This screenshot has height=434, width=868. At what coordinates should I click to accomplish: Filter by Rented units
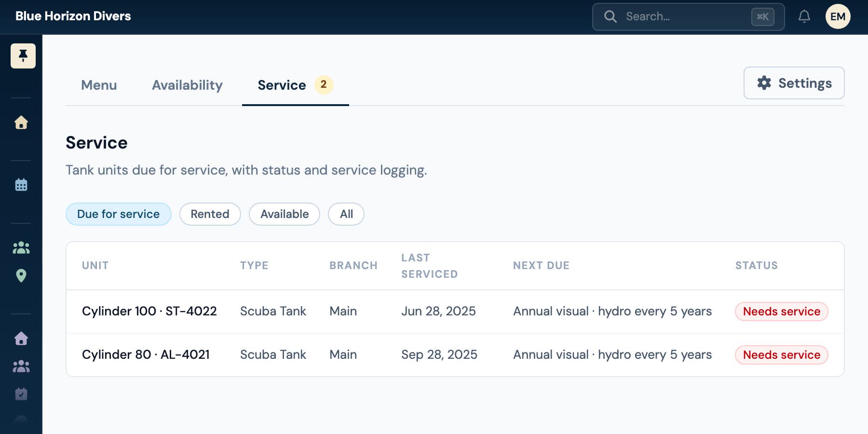pos(210,214)
